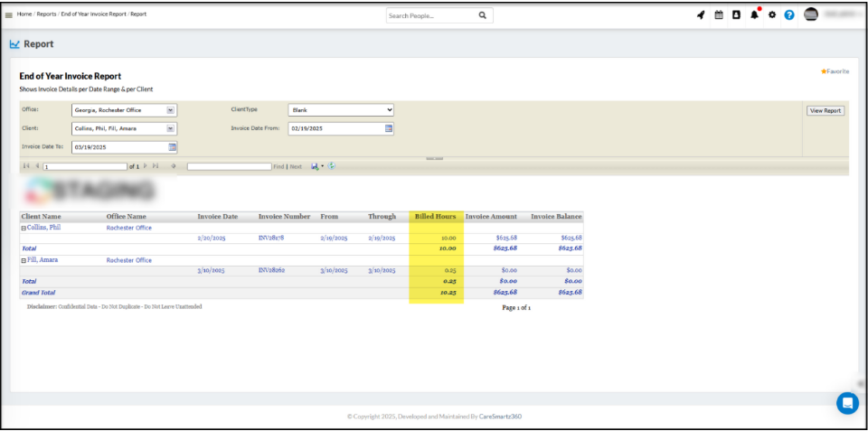Click the report refresh icon
The width and height of the screenshot is (868, 431).
tap(332, 166)
